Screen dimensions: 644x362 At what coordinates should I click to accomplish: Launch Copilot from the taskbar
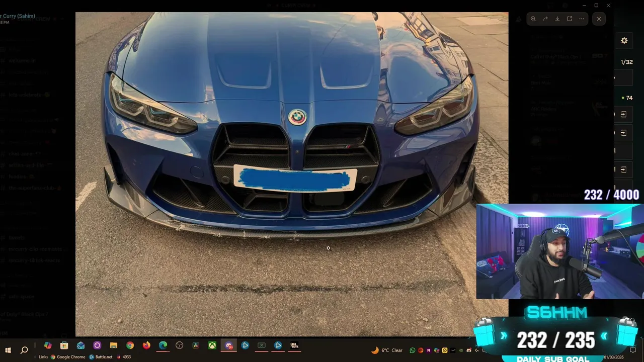pyautogui.click(x=48, y=345)
